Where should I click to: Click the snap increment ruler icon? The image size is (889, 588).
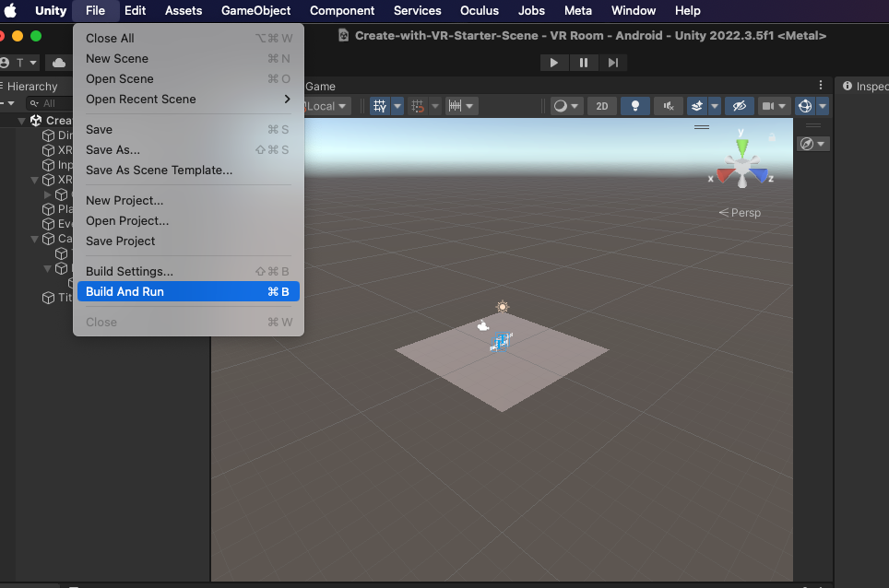pyautogui.click(x=456, y=106)
